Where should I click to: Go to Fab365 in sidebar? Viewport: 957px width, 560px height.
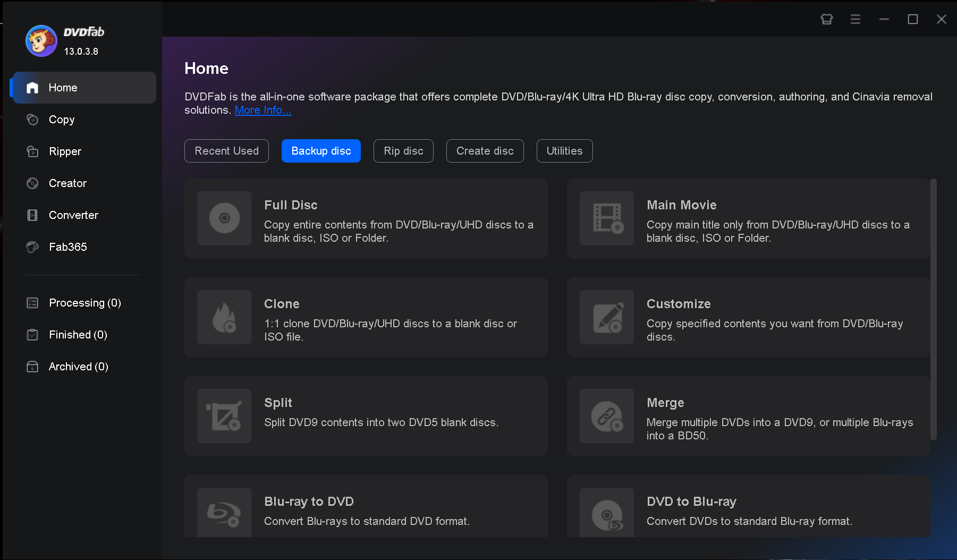tap(84, 247)
